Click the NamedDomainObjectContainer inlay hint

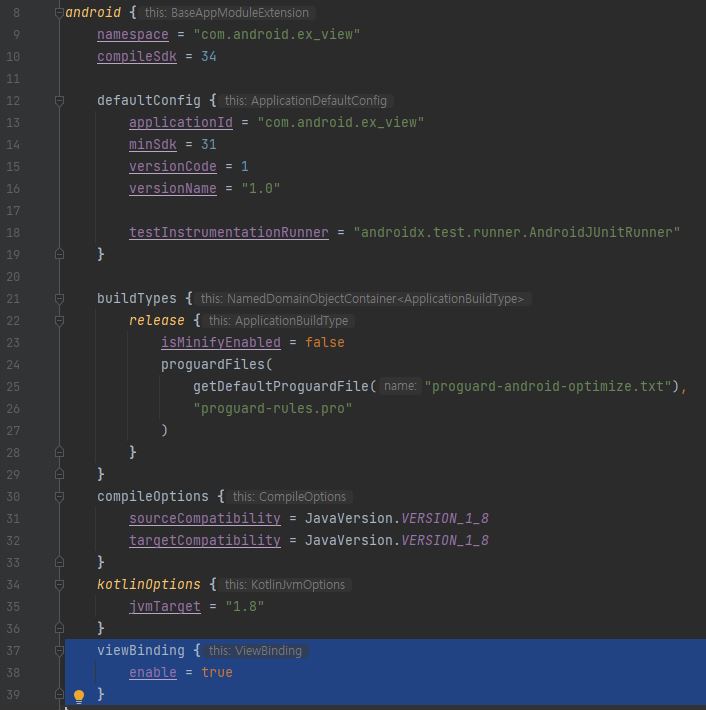click(363, 299)
